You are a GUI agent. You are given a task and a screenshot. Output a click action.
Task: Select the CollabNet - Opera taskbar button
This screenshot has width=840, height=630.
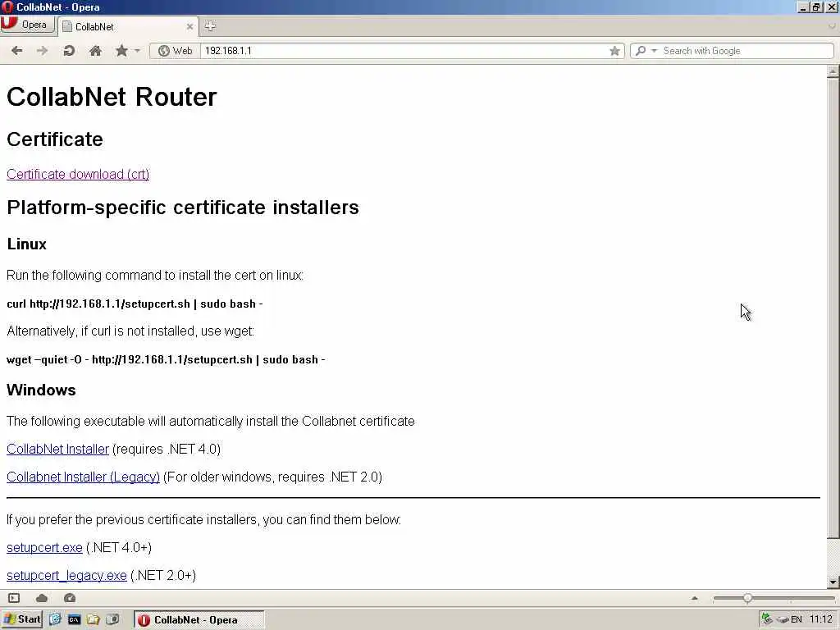pos(199,620)
